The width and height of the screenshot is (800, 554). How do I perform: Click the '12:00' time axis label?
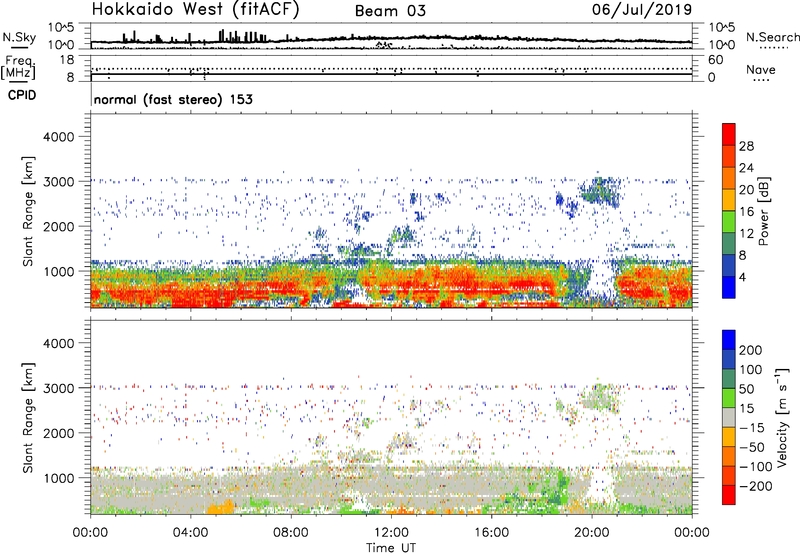coord(391,533)
